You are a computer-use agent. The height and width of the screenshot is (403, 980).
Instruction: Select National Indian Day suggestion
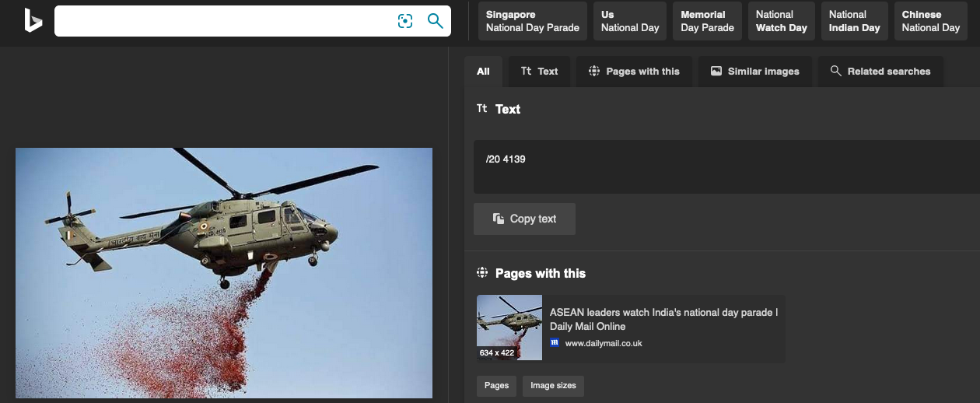[x=854, y=21]
